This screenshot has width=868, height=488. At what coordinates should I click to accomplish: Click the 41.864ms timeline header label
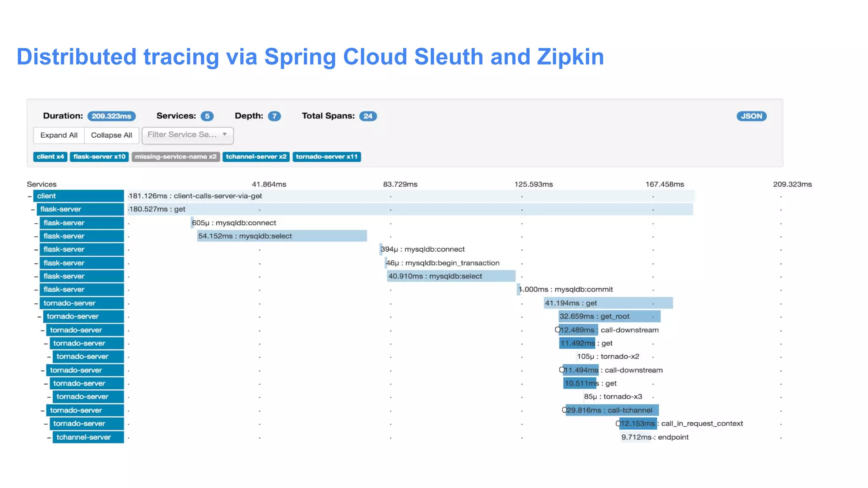[x=269, y=184]
